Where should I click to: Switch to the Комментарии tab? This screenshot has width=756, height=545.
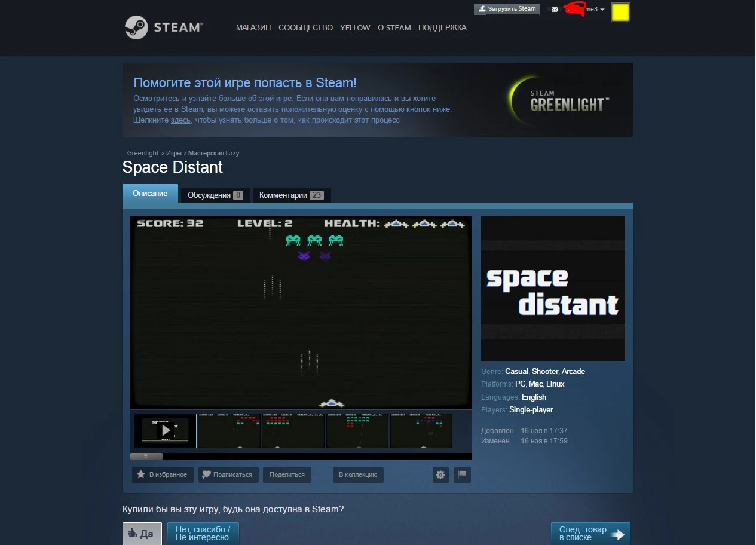click(291, 195)
